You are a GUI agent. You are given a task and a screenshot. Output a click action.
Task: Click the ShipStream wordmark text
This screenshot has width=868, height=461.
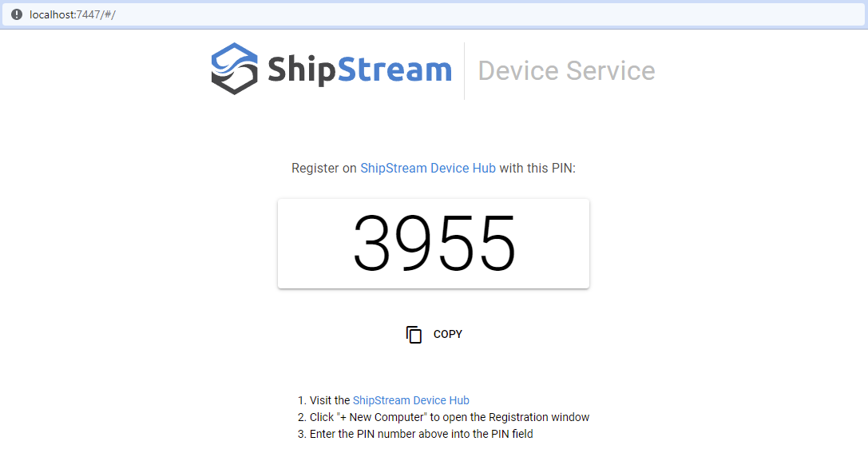pos(359,70)
